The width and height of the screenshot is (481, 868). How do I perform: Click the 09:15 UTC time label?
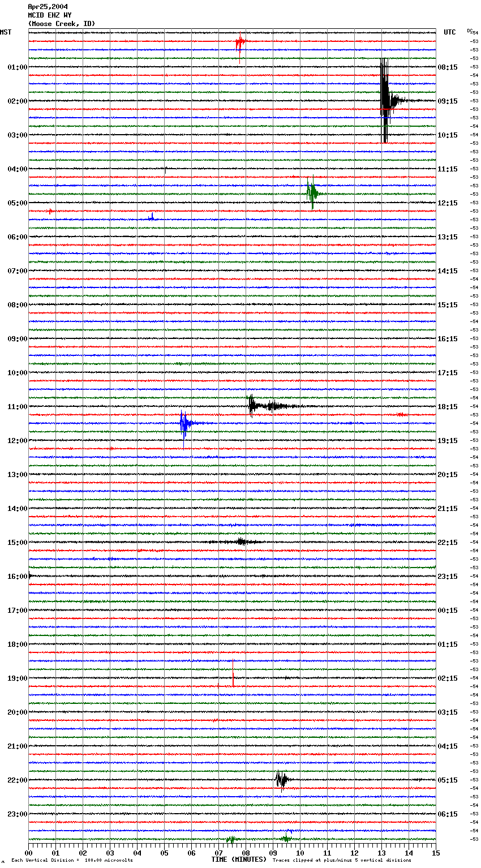[448, 101]
